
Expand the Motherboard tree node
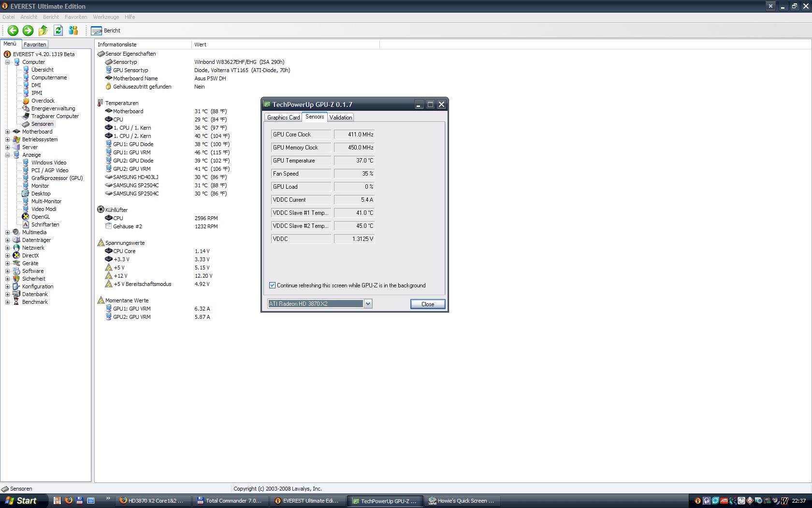[7, 132]
